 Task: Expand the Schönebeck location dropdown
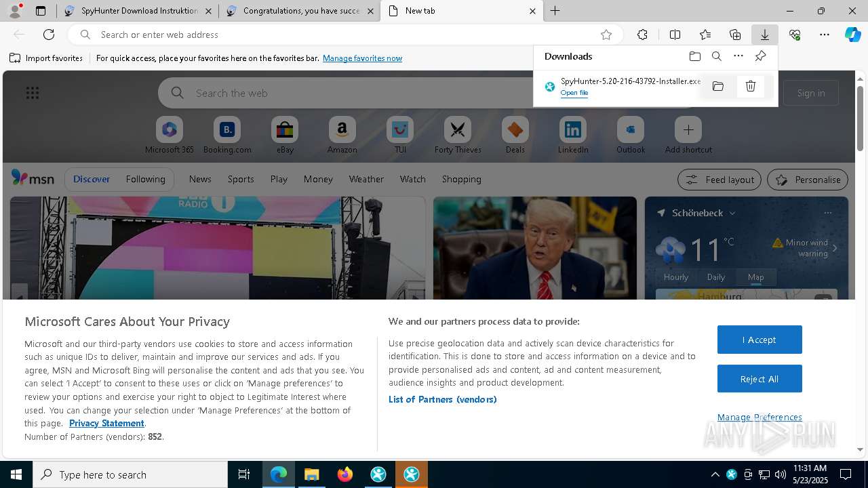732,213
